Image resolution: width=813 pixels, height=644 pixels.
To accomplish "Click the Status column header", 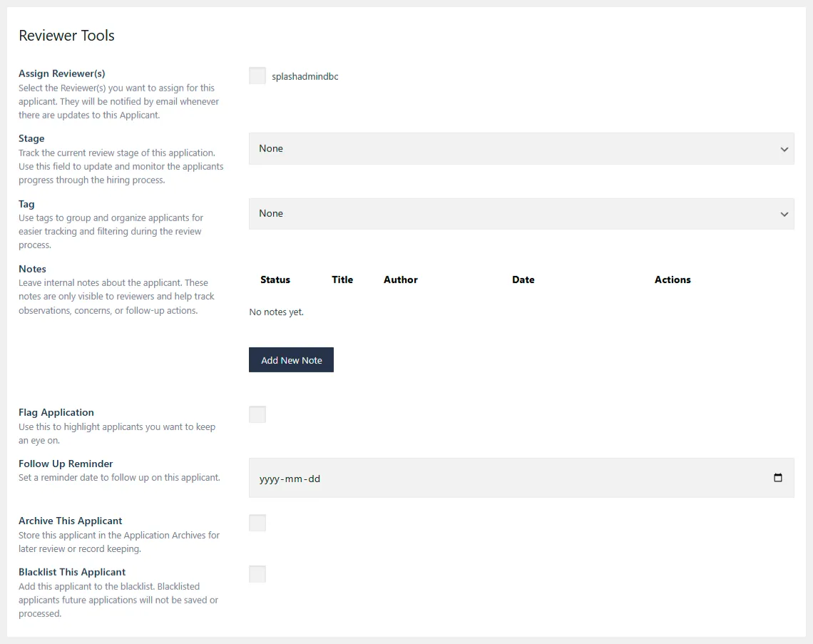I will [275, 280].
